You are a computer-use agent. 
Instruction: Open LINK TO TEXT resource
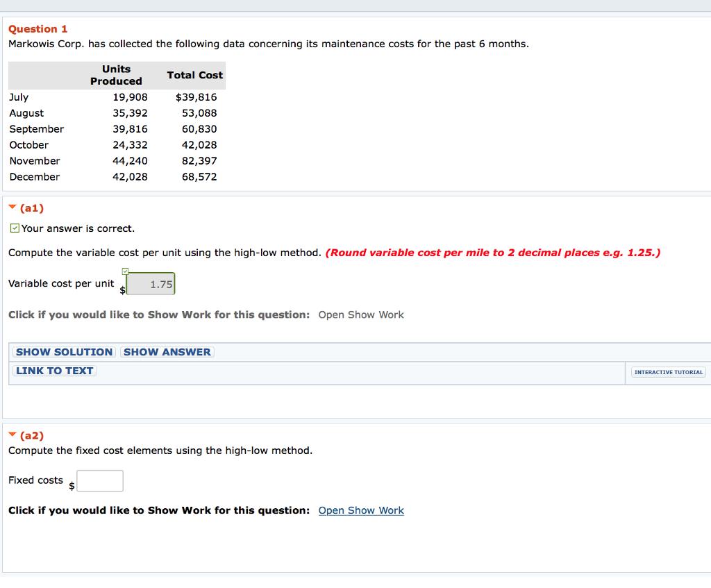[53, 370]
